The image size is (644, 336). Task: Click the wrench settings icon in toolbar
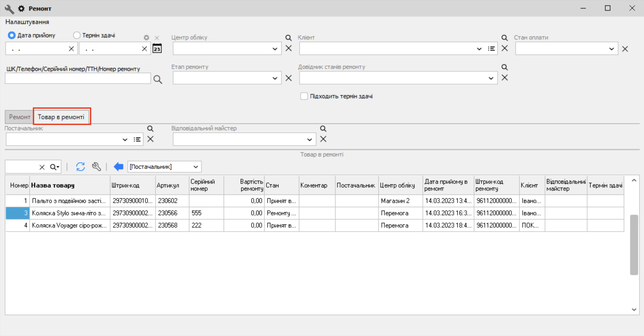click(x=96, y=167)
